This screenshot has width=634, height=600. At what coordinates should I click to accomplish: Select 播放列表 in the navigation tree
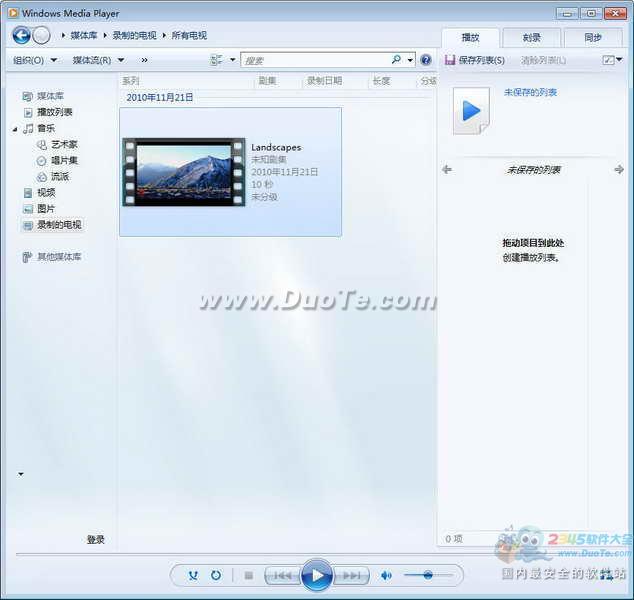coord(55,112)
